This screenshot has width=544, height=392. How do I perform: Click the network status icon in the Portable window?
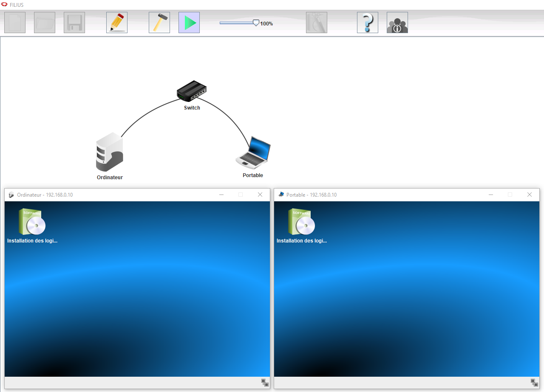[x=534, y=383]
